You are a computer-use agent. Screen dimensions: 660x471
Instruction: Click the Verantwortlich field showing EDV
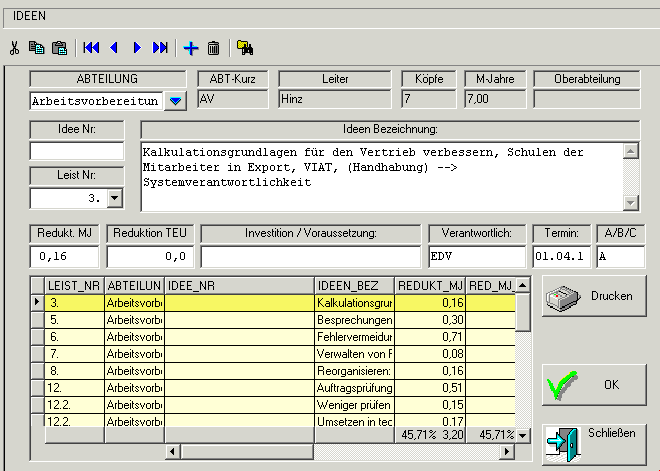pos(477,256)
